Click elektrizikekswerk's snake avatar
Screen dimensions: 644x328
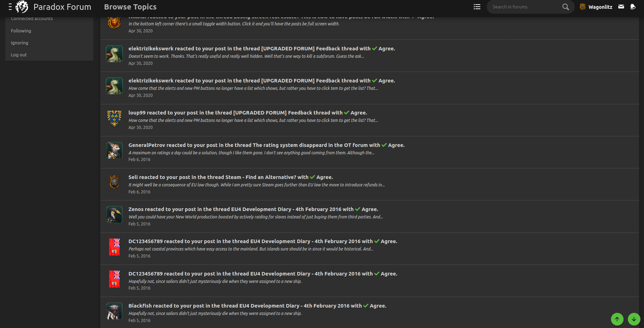(x=114, y=54)
